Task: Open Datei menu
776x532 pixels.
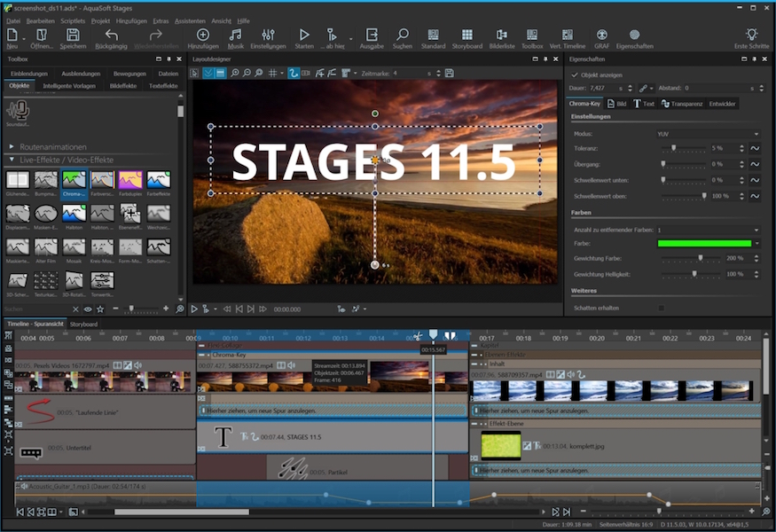Action: pyautogui.click(x=13, y=20)
